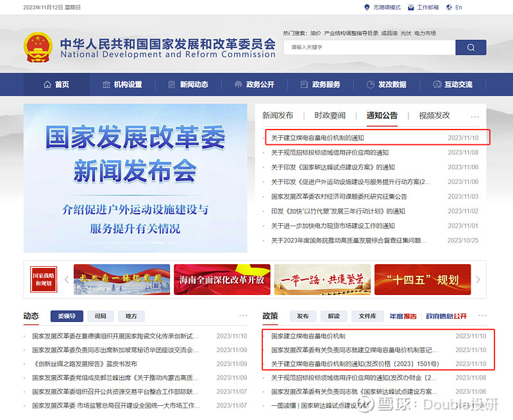Click the 长三角一体化发展 banner
Viewport: 513px width, 420px height.
click(x=122, y=280)
